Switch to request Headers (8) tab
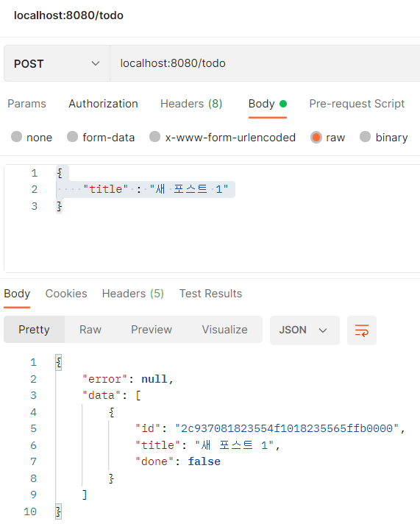 point(191,104)
